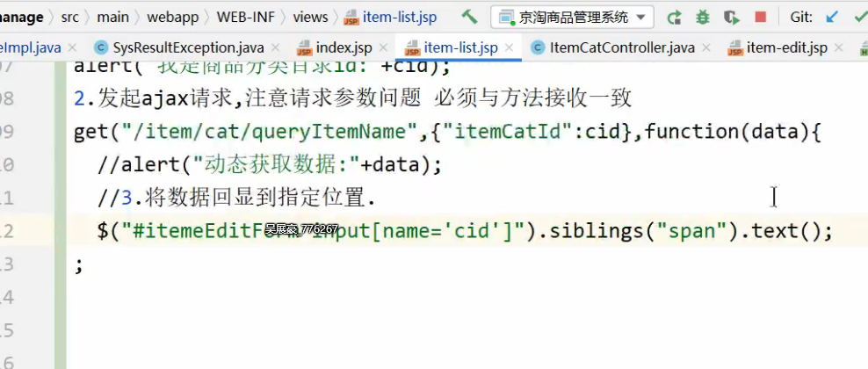Open the item-edit.jsp tab
This screenshot has width=868, height=369.
786,47
